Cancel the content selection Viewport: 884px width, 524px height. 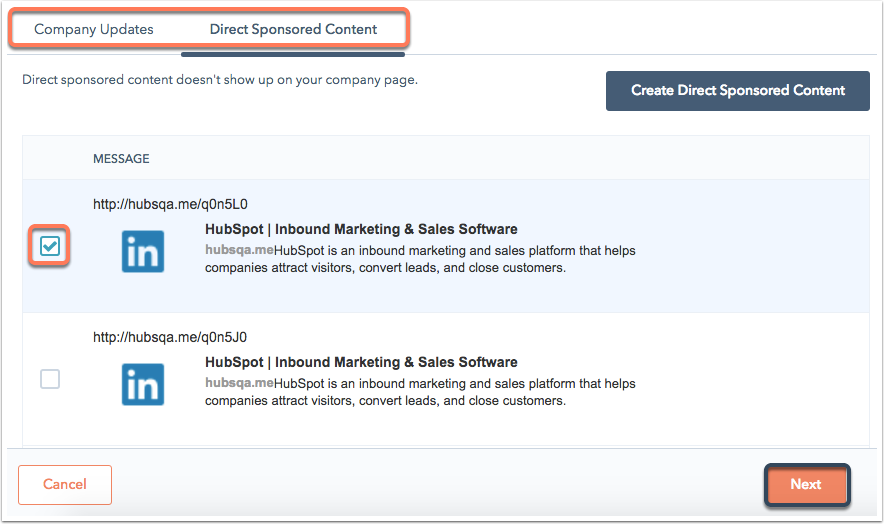point(65,485)
